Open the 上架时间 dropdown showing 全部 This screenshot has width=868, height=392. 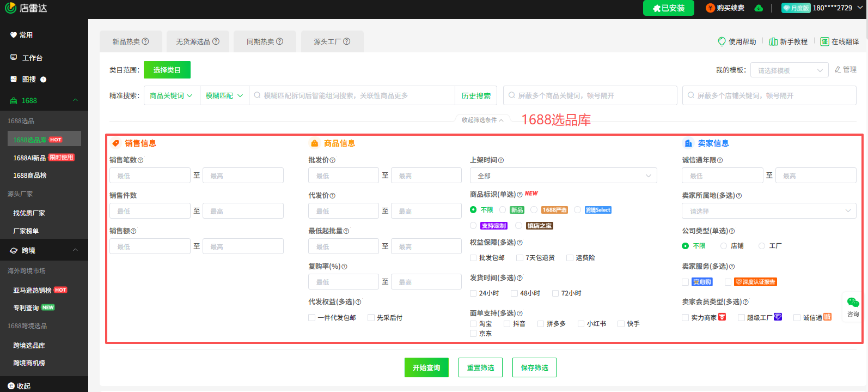(x=563, y=176)
